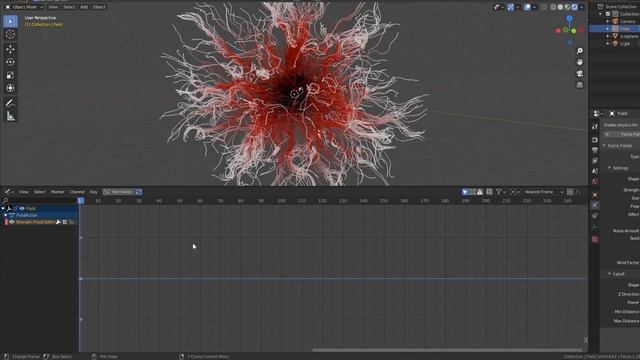The height and width of the screenshot is (360, 640).
Task: Select the Move tool
Action: point(11,49)
